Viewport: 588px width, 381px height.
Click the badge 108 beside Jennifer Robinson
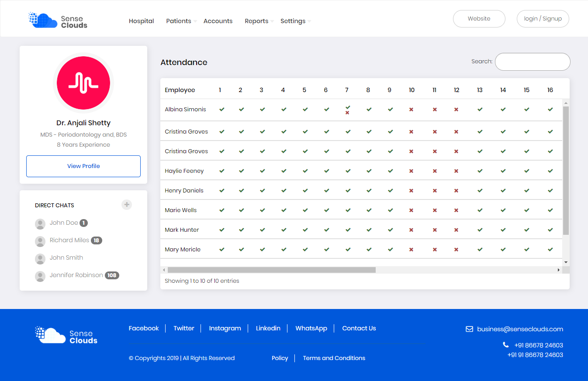[x=112, y=275]
